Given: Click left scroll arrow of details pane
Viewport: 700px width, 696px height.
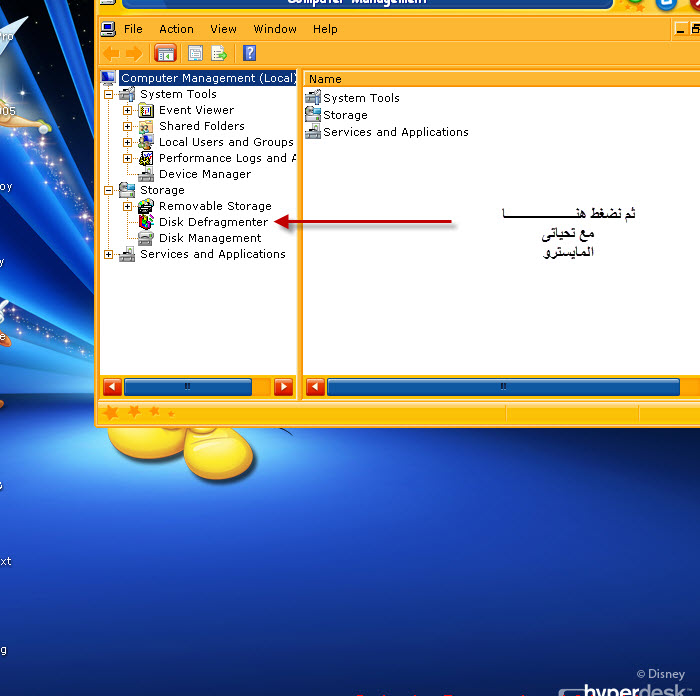Looking at the screenshot, I should point(315,387).
